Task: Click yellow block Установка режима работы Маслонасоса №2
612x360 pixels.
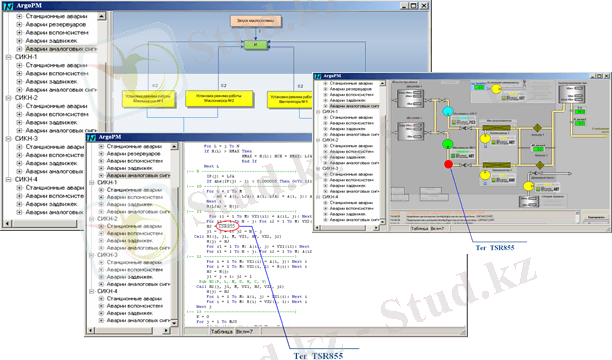Action: 219,98
